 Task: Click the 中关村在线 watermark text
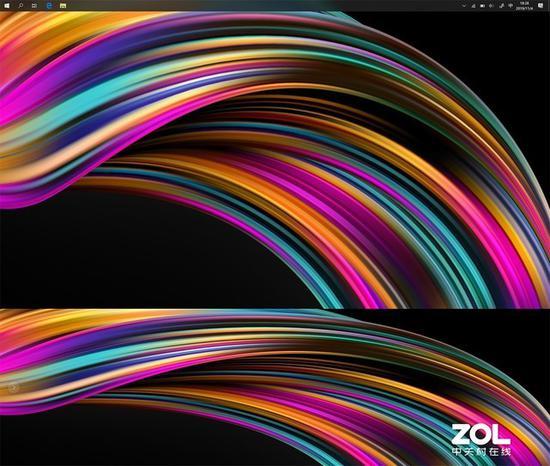(x=481, y=452)
